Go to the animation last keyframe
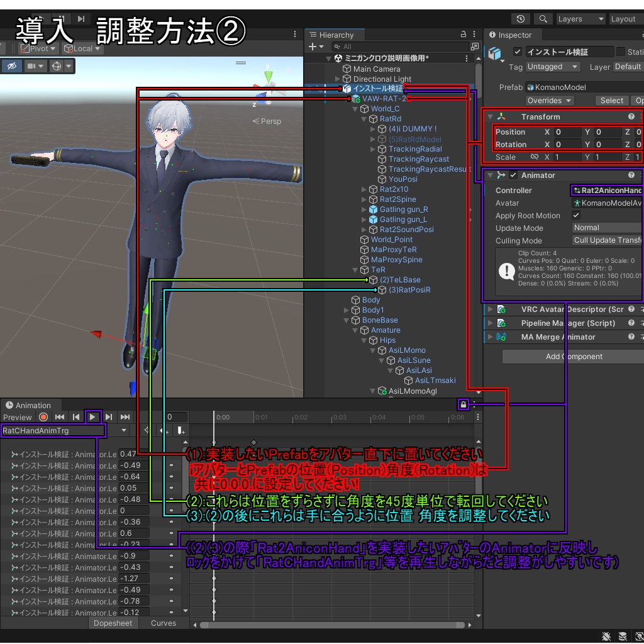Viewport: 644px width, 644px height. [125, 418]
